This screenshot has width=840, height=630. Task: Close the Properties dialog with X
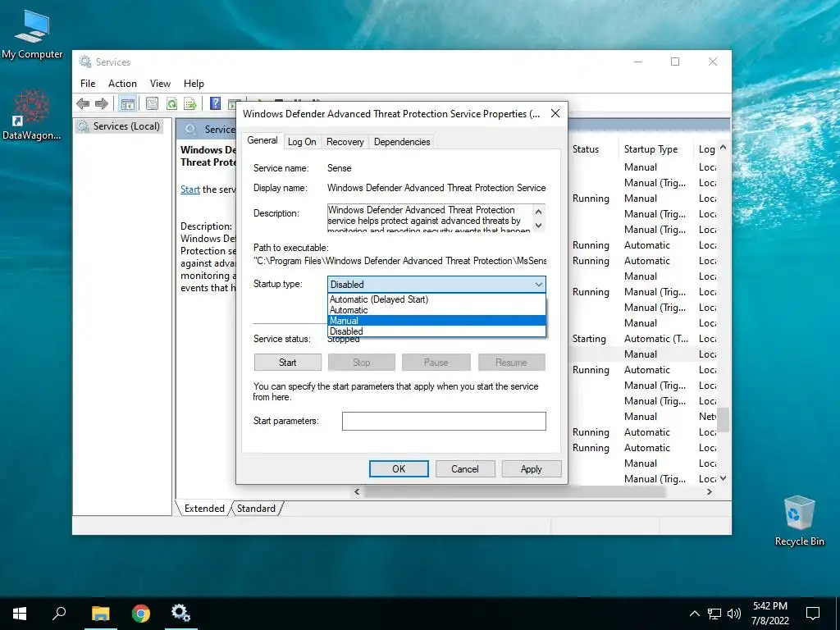(555, 113)
